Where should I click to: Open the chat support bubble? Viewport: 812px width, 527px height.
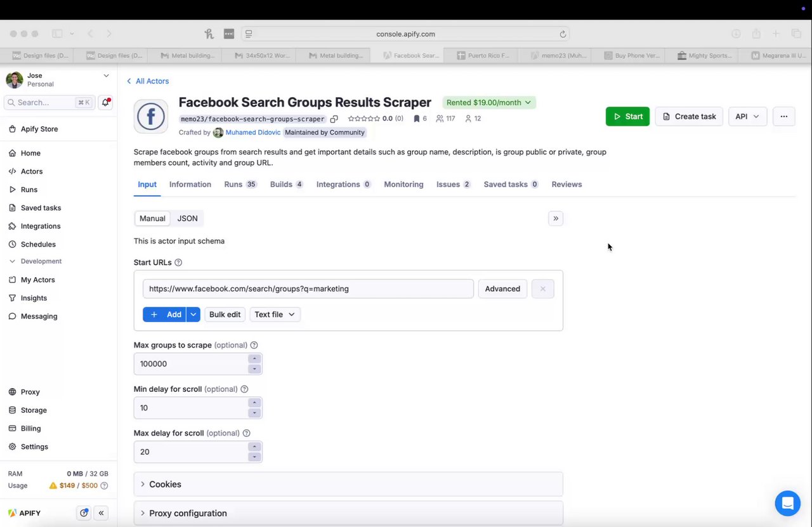tap(787, 504)
